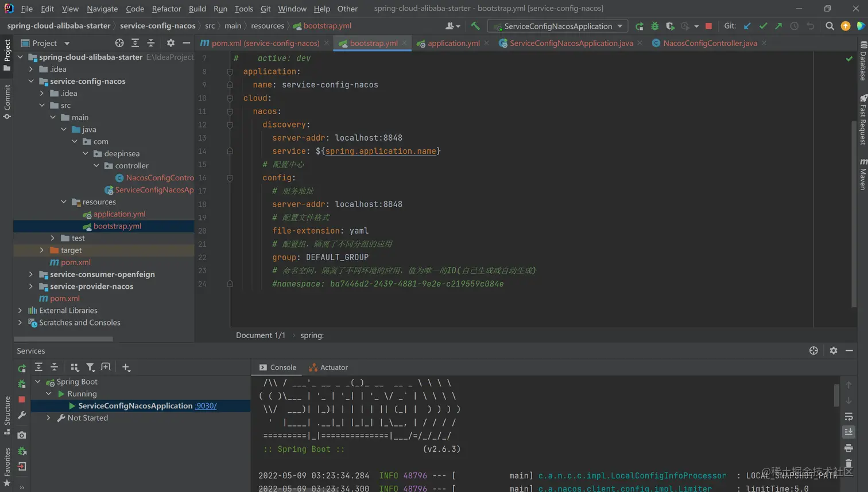Expand the target folder
Viewport: 868px width, 492px height.
click(x=42, y=250)
